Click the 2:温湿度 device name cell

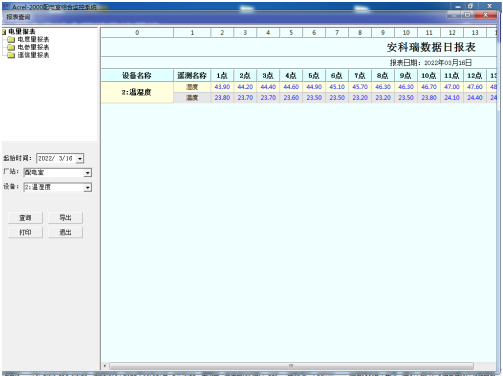(x=137, y=92)
